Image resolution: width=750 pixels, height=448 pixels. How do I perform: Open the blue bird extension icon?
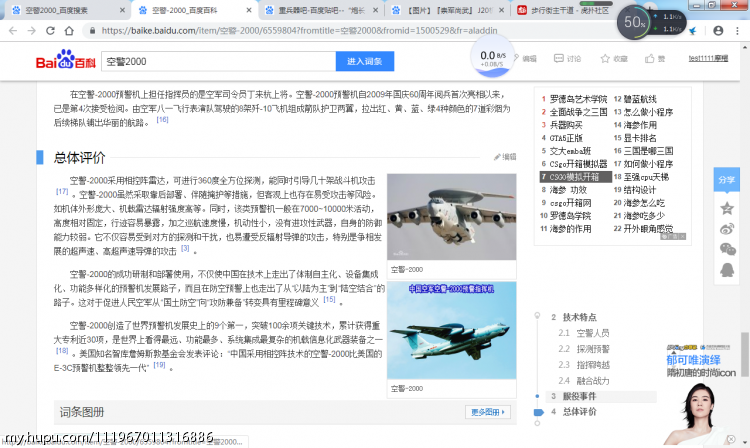click(693, 31)
